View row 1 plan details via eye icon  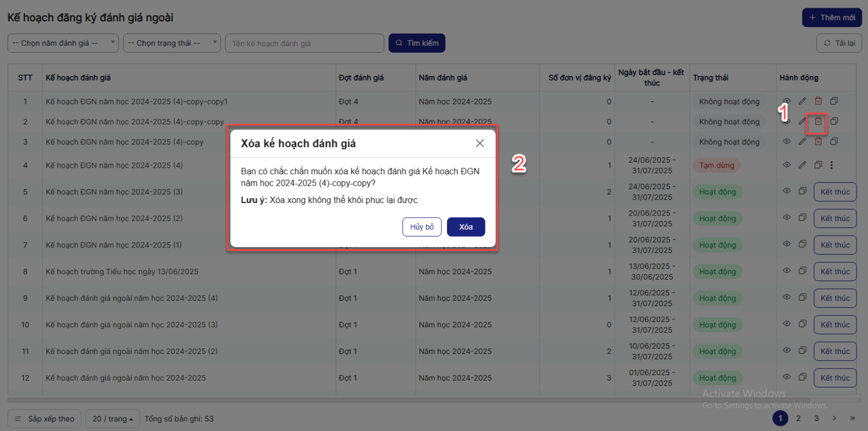tap(787, 101)
